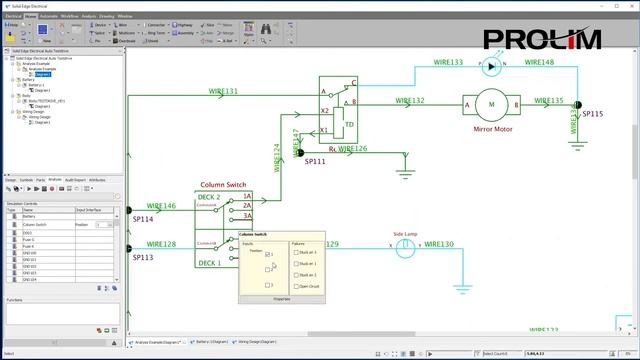The height and width of the screenshot is (360, 640).
Task: Select the Device tool in ribbon
Action: (98, 25)
